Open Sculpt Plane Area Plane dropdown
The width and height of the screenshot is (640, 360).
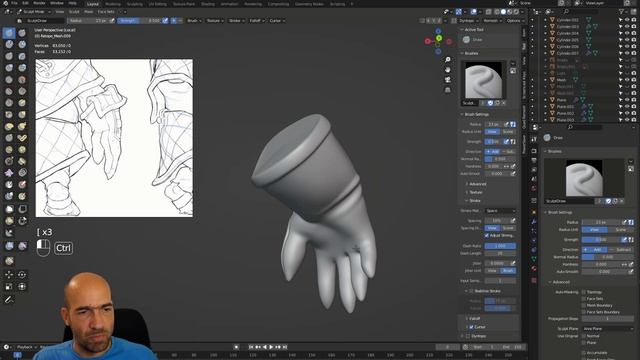coord(608,329)
